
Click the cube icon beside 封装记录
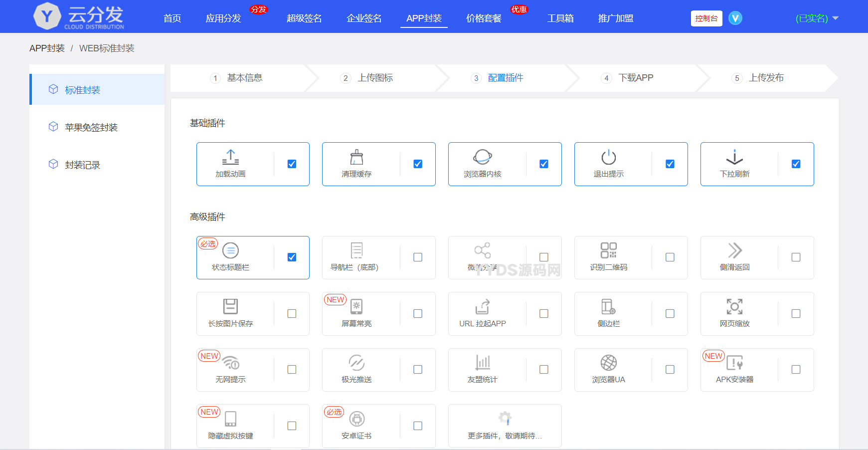coord(53,164)
